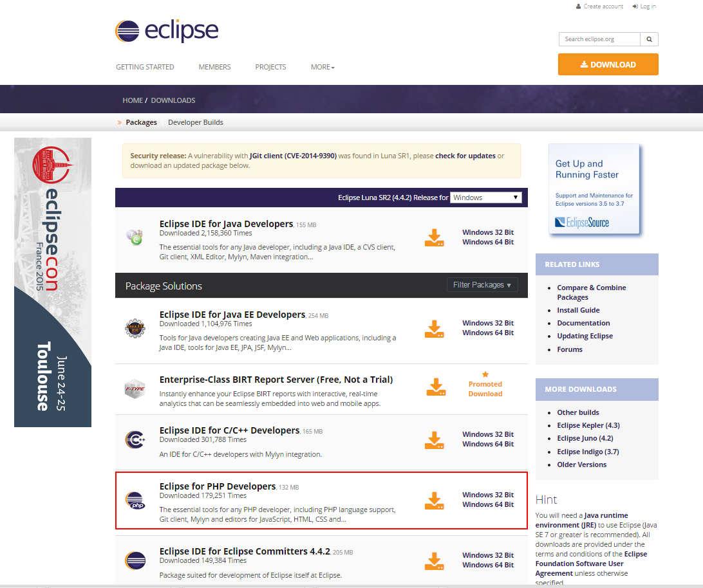Viewport: 703px width, 588px height.
Task: Download PHP Developers Windows 64 Bit
Action: coord(488,504)
